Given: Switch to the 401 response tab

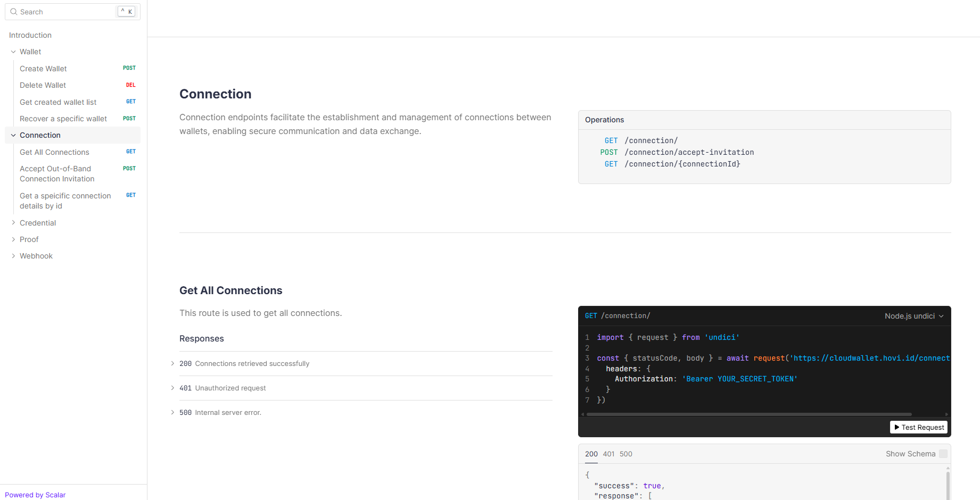Looking at the screenshot, I should [608, 454].
